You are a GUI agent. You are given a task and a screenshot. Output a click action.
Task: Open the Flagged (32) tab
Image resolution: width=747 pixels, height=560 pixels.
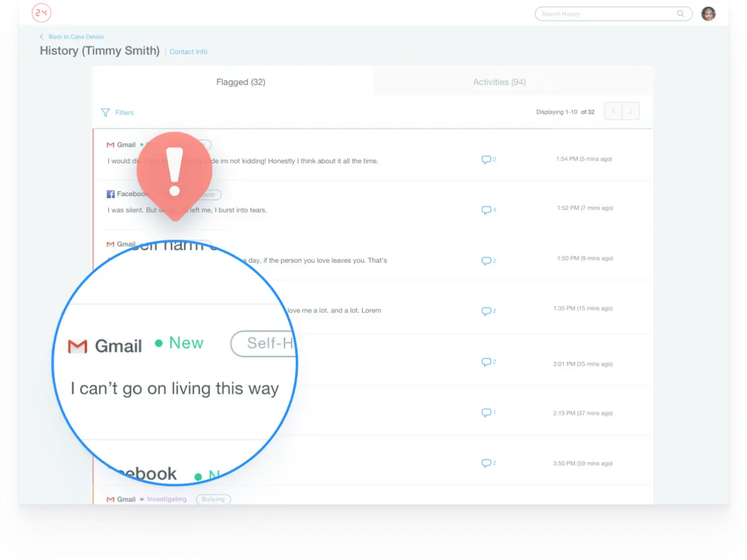click(241, 81)
